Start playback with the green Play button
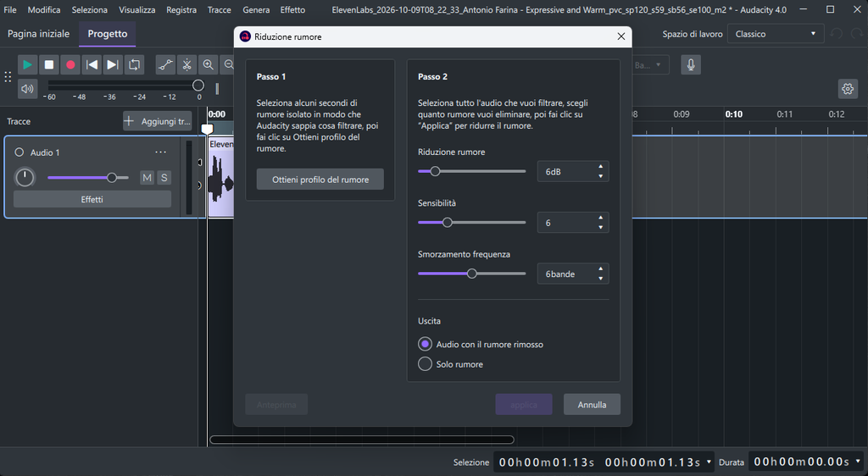 point(27,64)
